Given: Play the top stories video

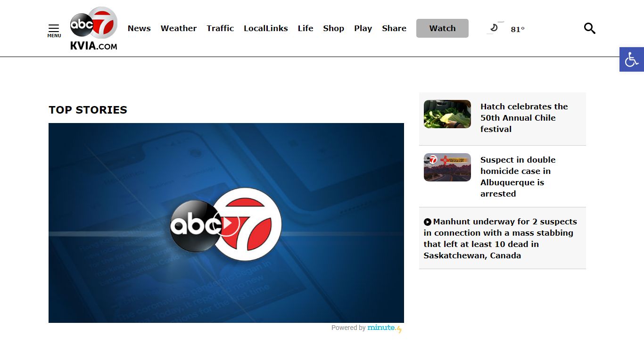Looking at the screenshot, I should pos(226,223).
